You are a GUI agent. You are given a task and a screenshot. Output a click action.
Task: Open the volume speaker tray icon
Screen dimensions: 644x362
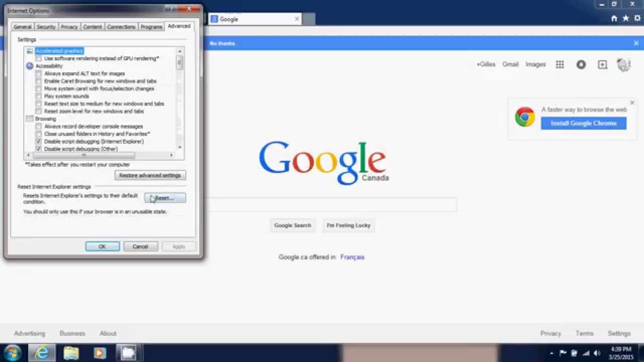(x=597, y=353)
